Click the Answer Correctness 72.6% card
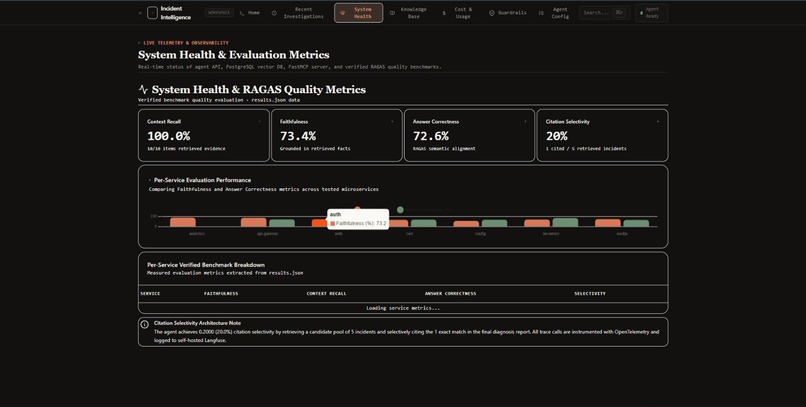Screen dimensions: 806x407 coord(469,135)
